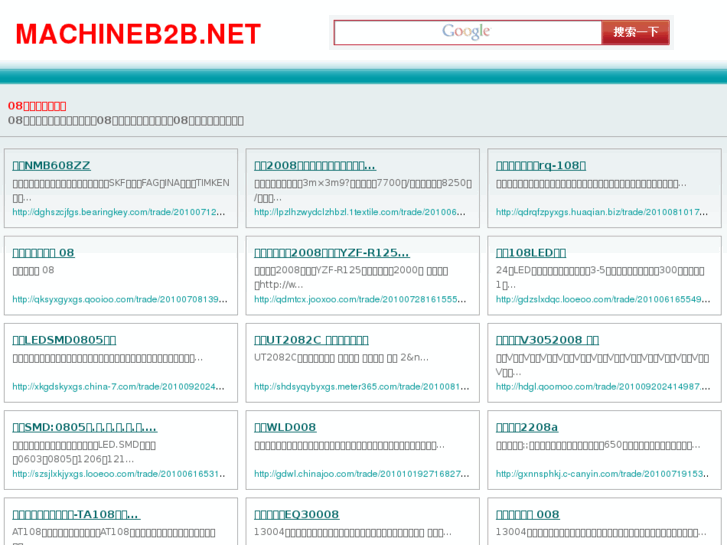The height and width of the screenshot is (545, 727).
Task: Open the szsjlxkjyxgs.looeoo.com trade URL
Action: click(119, 474)
